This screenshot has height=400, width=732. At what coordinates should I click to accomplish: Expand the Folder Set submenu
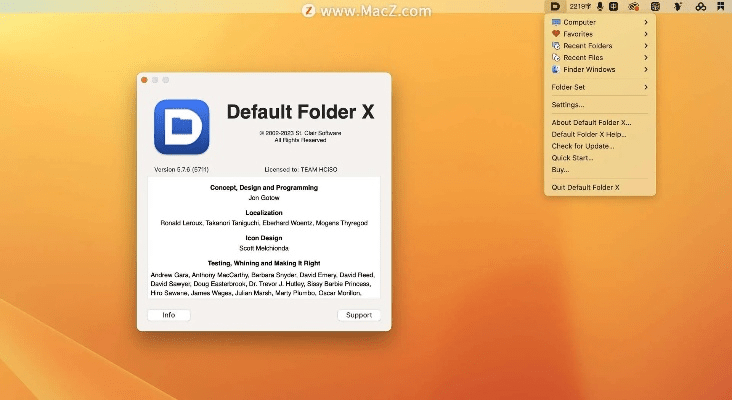coord(646,87)
